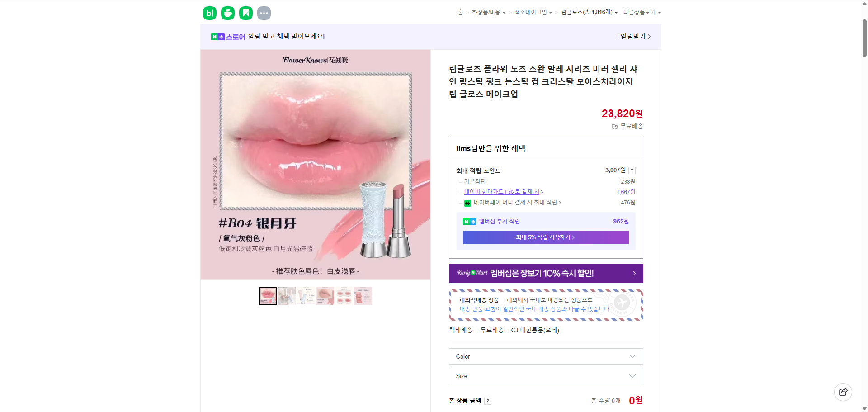
Task: Select the Naver Keep bookmark icon
Action: [x=245, y=13]
